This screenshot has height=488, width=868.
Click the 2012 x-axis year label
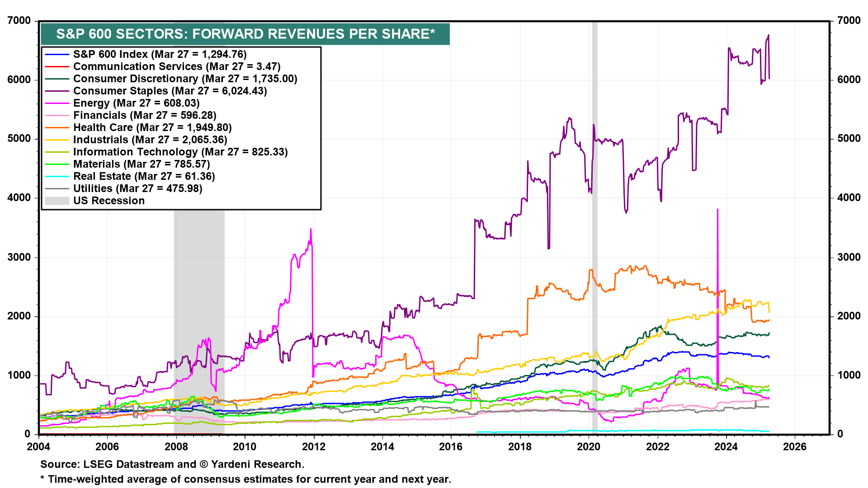tap(314, 447)
